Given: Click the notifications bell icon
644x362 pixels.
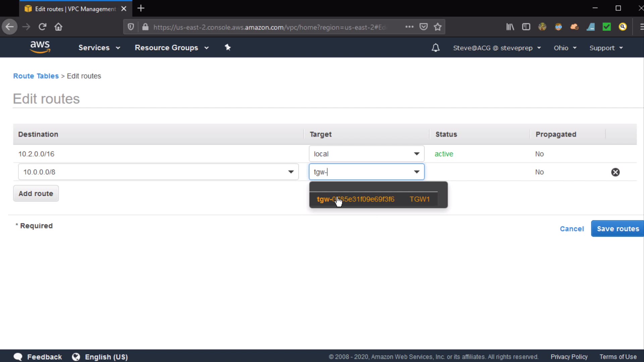Looking at the screenshot, I should (435, 48).
